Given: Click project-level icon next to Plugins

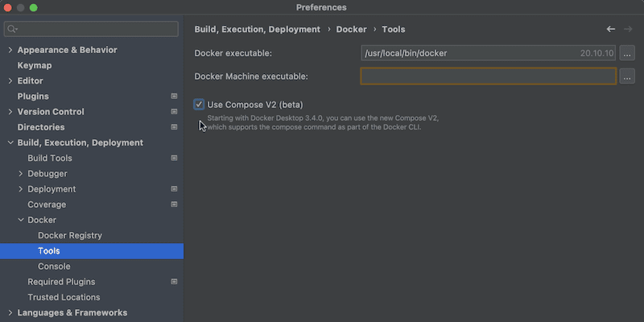Looking at the screenshot, I should tap(174, 96).
